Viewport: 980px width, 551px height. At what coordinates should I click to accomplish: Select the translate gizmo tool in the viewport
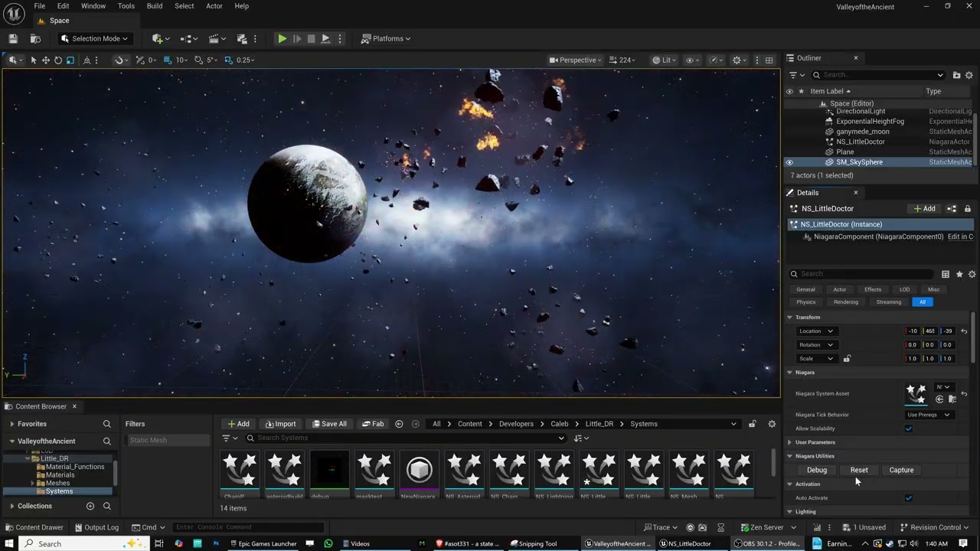[x=46, y=60]
